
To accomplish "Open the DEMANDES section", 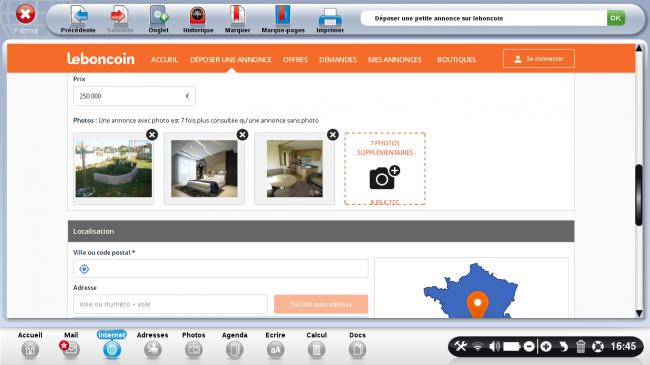I will 338,60.
